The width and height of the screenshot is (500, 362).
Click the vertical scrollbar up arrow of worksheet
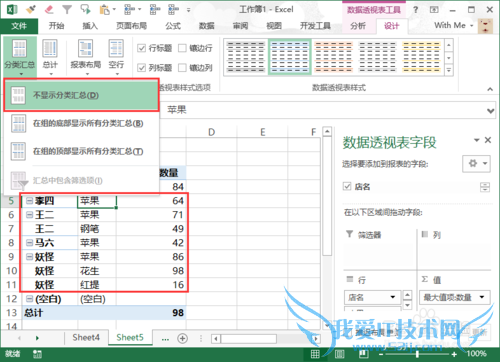click(327, 132)
